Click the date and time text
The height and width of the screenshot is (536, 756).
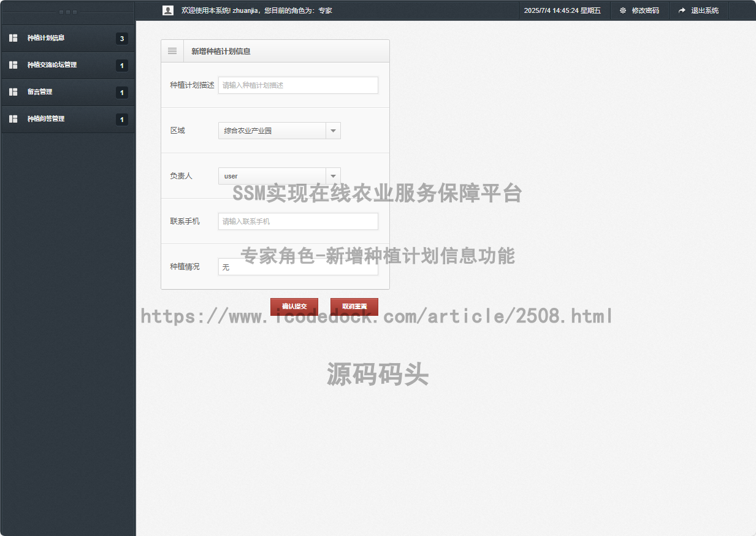[x=562, y=10]
